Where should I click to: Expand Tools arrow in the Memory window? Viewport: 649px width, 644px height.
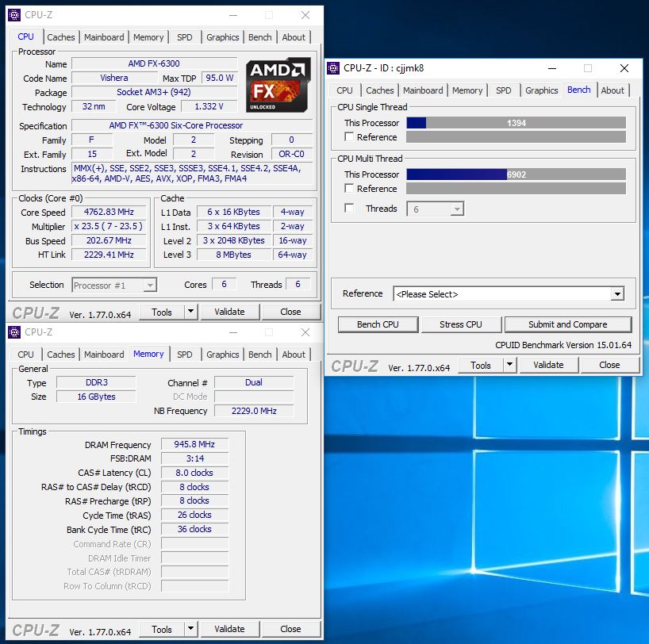point(190,629)
